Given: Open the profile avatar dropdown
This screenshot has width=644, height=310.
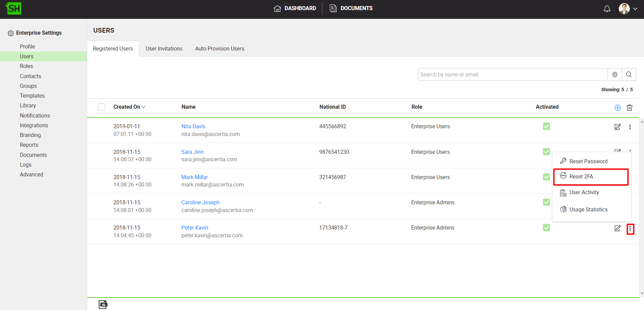Looking at the screenshot, I should tap(628, 9).
